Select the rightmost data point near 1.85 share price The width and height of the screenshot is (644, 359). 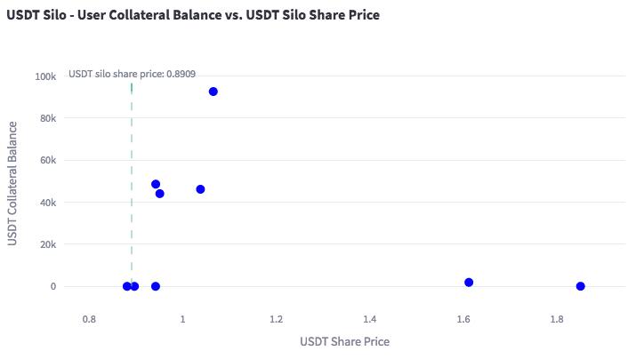pos(581,286)
